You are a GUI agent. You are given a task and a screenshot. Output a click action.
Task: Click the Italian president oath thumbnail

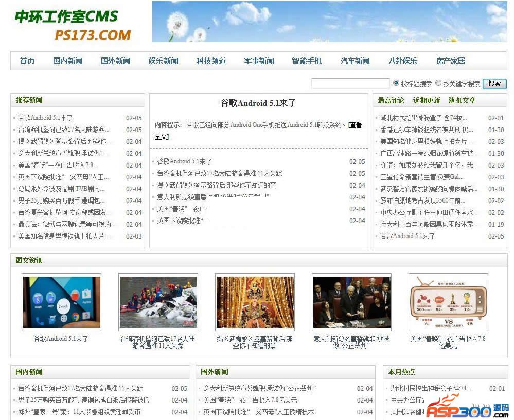coord(352,302)
